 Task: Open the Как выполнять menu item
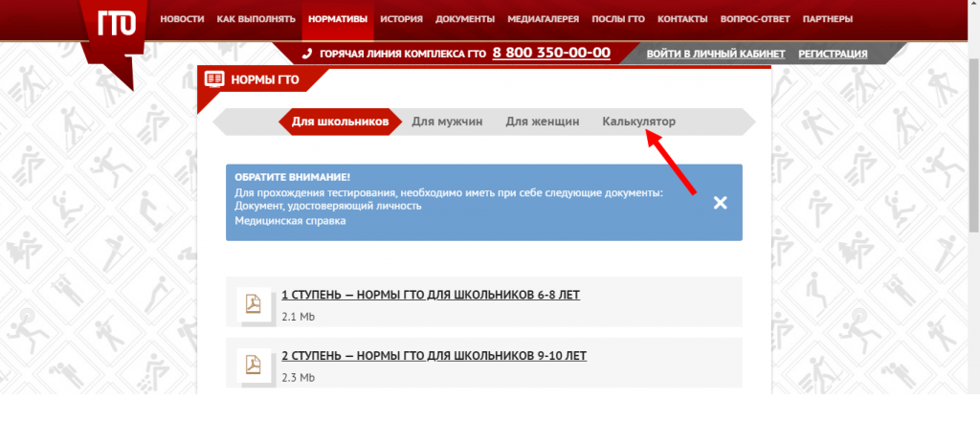tap(256, 19)
